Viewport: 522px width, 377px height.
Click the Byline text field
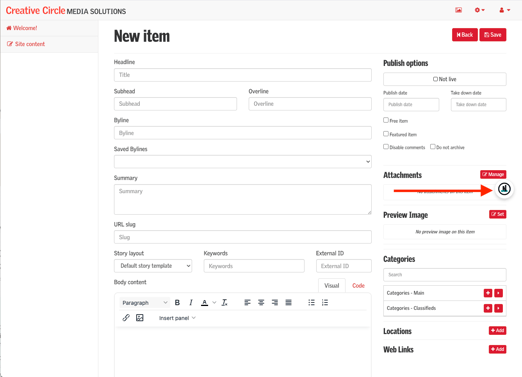point(243,133)
